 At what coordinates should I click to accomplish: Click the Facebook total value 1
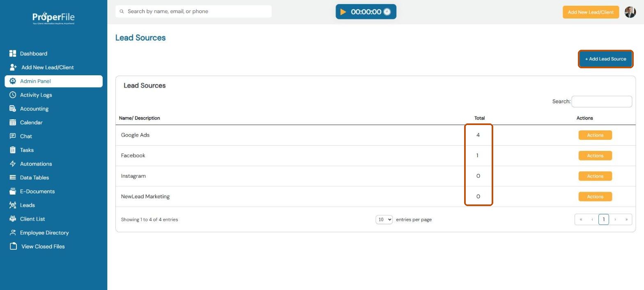[x=477, y=155]
